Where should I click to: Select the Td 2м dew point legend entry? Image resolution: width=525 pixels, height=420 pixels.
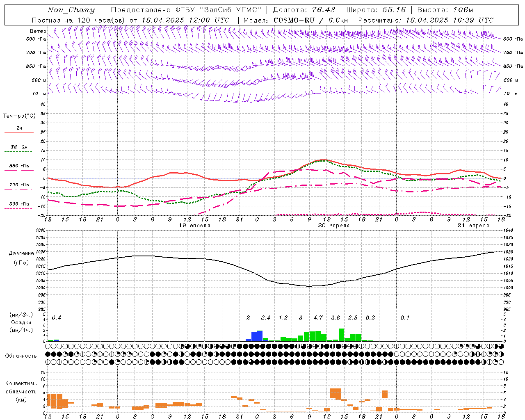[x=19, y=147]
